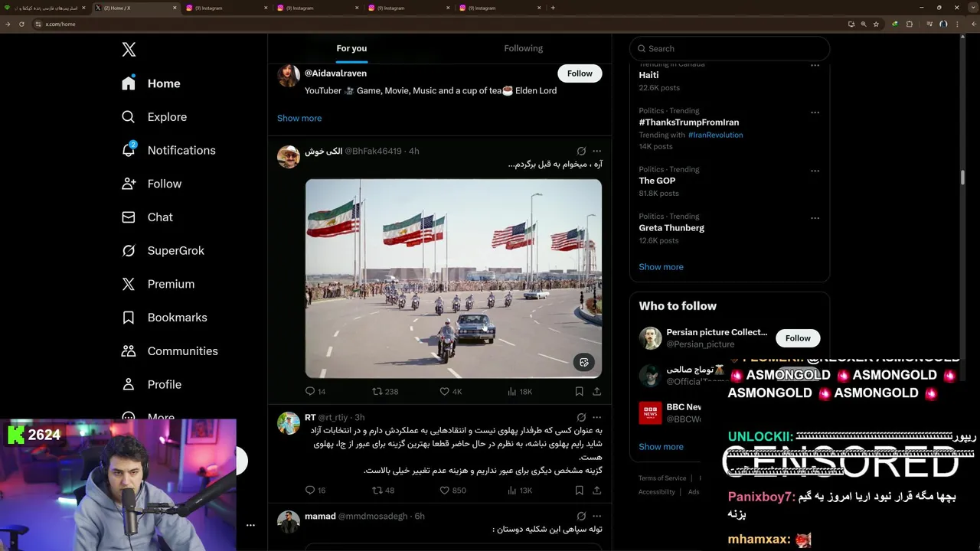980x551 pixels.
Task: Share the @BhFak46419 post
Action: click(597, 391)
